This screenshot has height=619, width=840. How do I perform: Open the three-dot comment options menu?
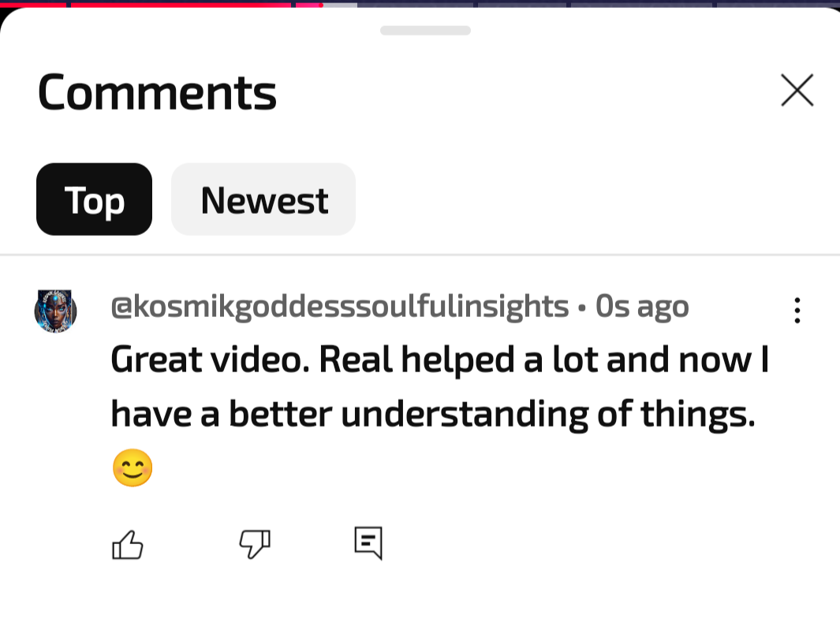click(x=797, y=310)
